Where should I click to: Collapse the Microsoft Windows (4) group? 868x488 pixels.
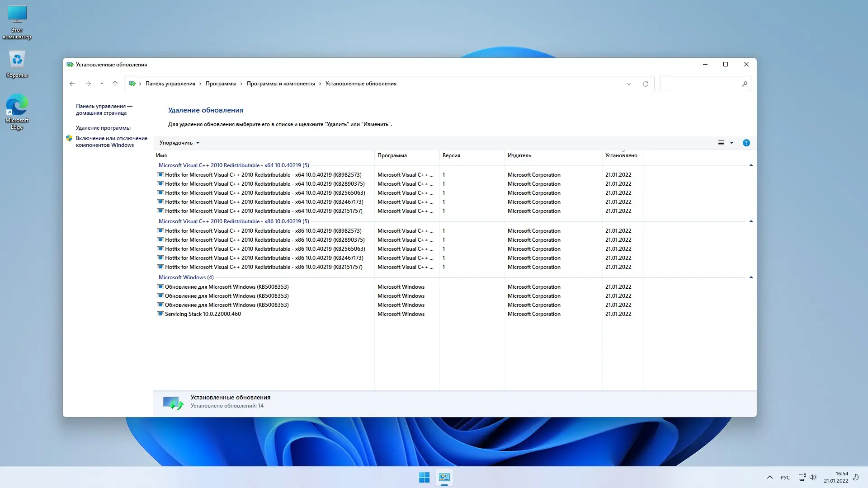point(751,277)
